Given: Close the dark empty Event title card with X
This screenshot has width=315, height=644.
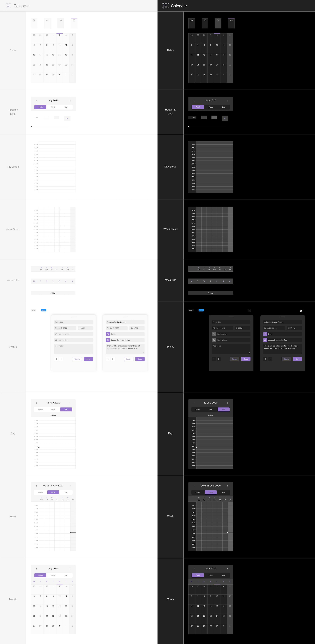Looking at the screenshot, I should [x=249, y=311].
